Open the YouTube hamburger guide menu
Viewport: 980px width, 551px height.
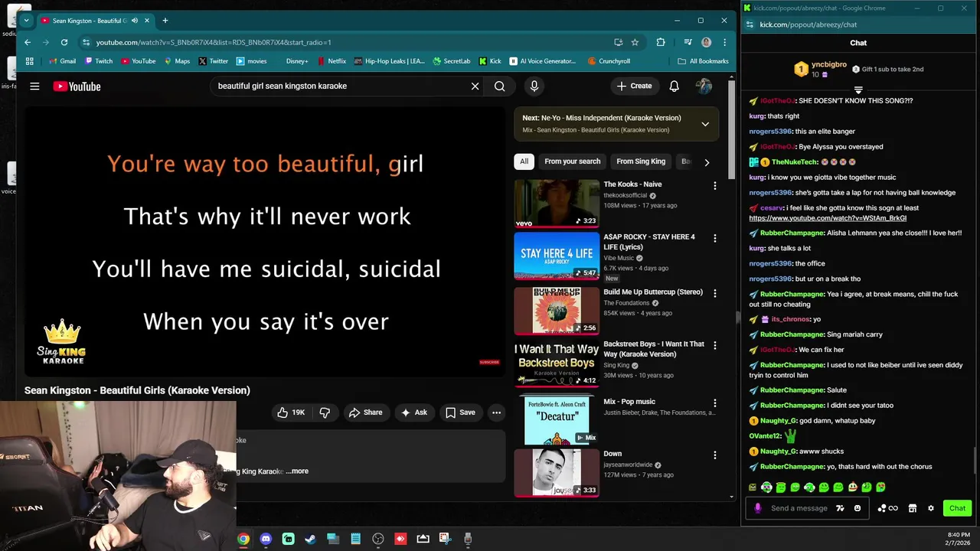click(34, 86)
